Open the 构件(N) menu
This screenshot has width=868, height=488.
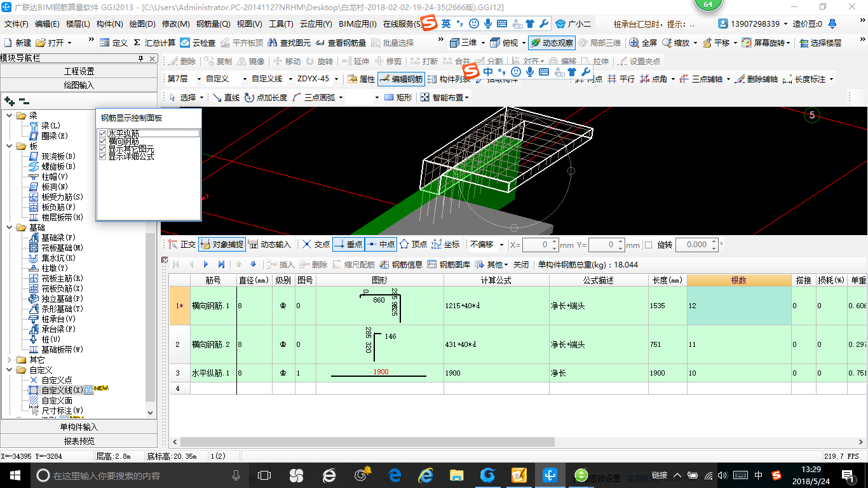pyautogui.click(x=110, y=24)
